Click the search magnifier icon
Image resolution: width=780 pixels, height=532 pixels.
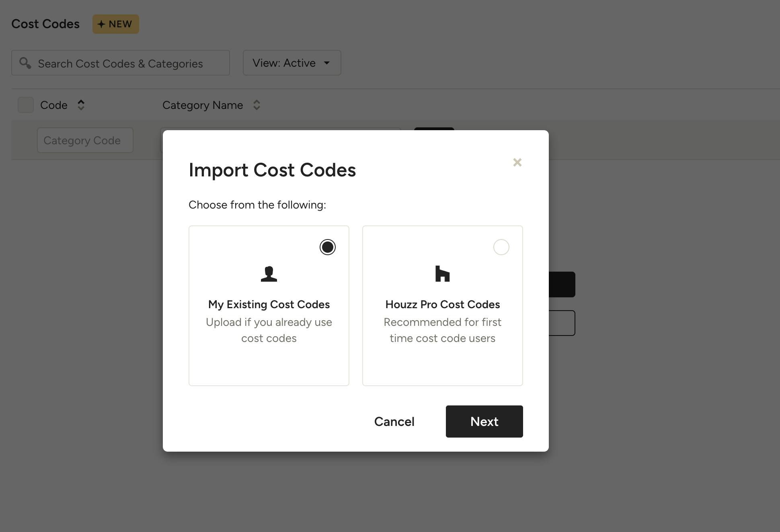pyautogui.click(x=25, y=63)
